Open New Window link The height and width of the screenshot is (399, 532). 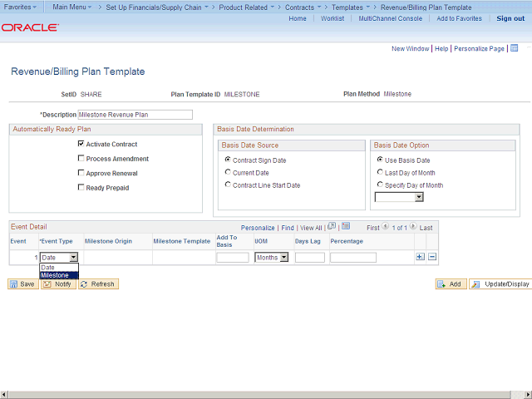click(x=410, y=48)
